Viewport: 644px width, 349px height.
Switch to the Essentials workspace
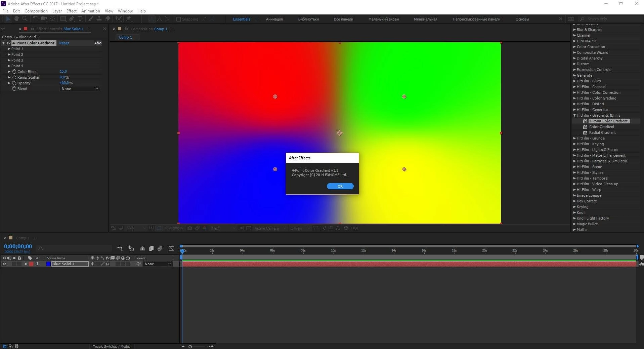pos(242,19)
